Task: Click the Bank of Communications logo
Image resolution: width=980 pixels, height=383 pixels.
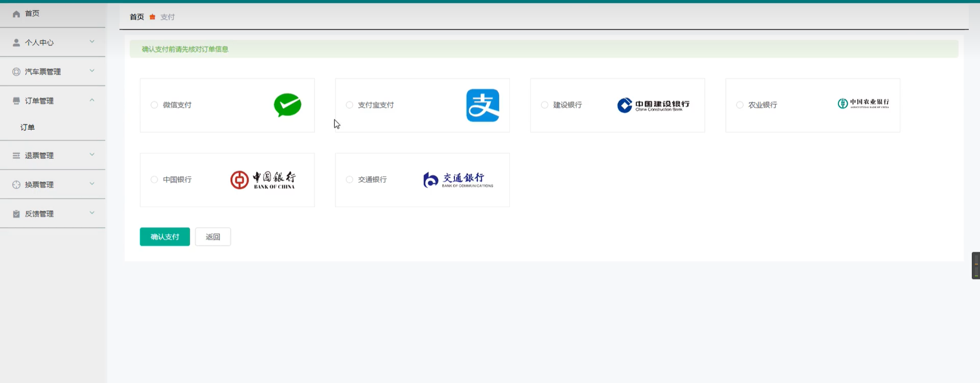Action: [x=458, y=180]
